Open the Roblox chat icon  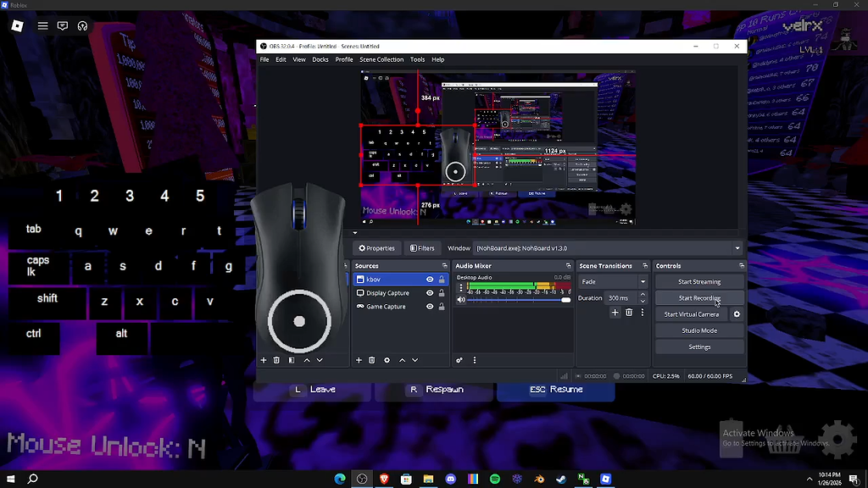63,26
